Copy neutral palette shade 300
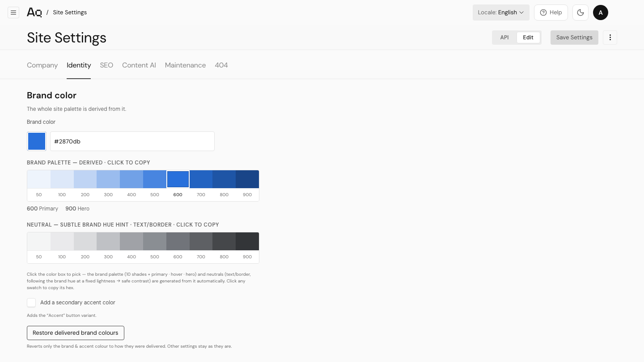Screen dimensions: 644x362 coord(108,241)
